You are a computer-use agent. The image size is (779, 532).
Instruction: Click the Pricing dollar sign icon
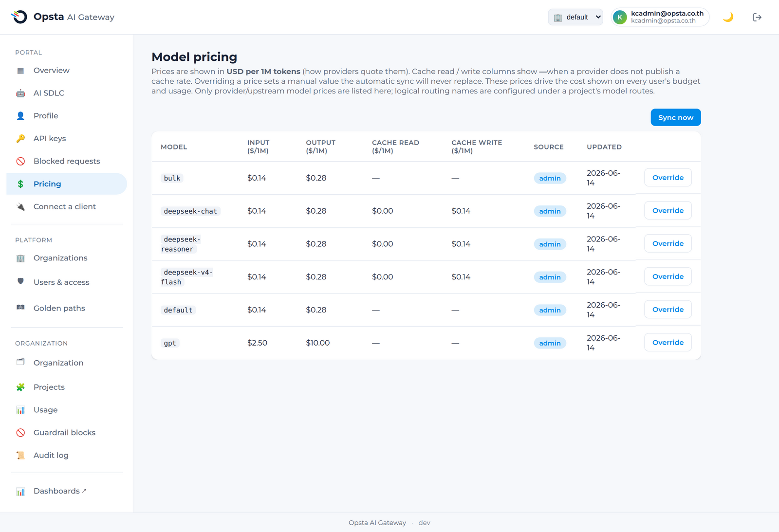(x=20, y=184)
